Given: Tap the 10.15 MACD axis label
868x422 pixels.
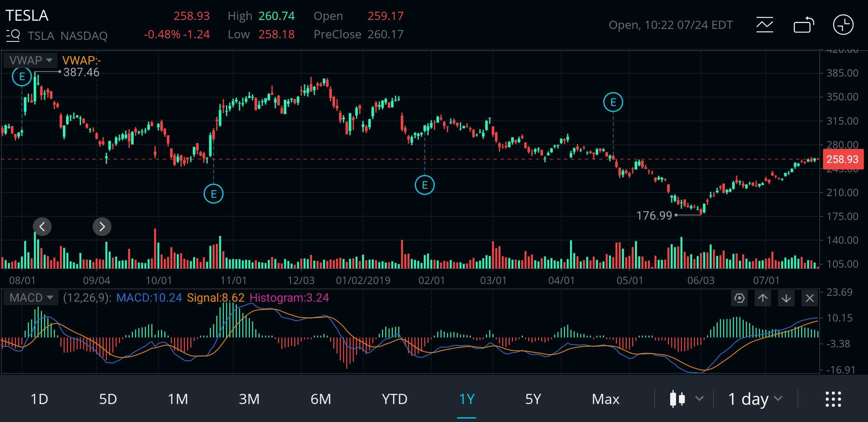Looking at the screenshot, I should coord(839,318).
